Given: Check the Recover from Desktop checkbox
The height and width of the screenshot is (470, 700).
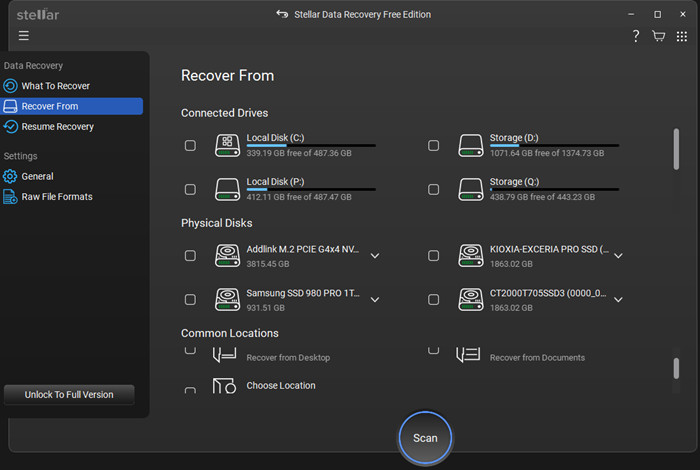Looking at the screenshot, I should coord(190,351).
